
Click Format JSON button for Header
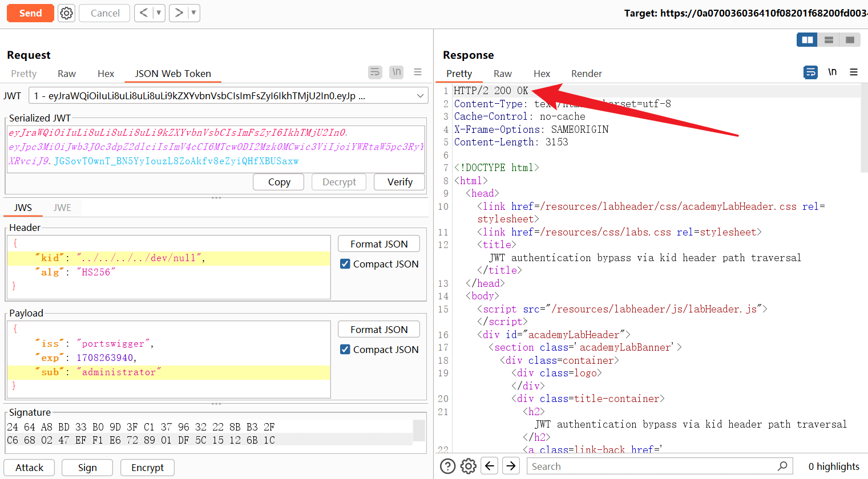(379, 244)
